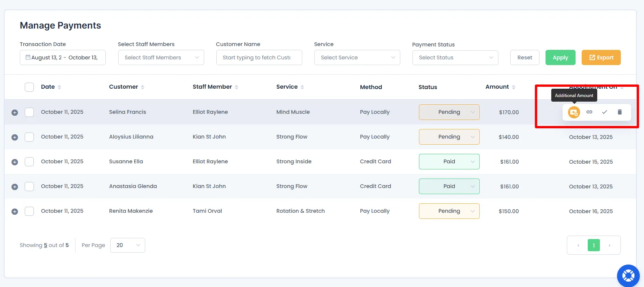
Task: Click customer name Aloysius Lilianna
Action: [131, 137]
